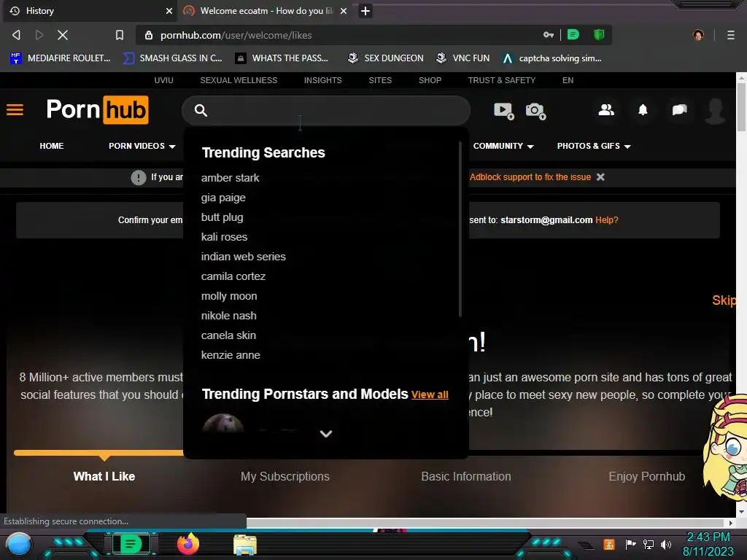Open the browser hamburger menu
This screenshot has height=560, width=747.
(731, 35)
